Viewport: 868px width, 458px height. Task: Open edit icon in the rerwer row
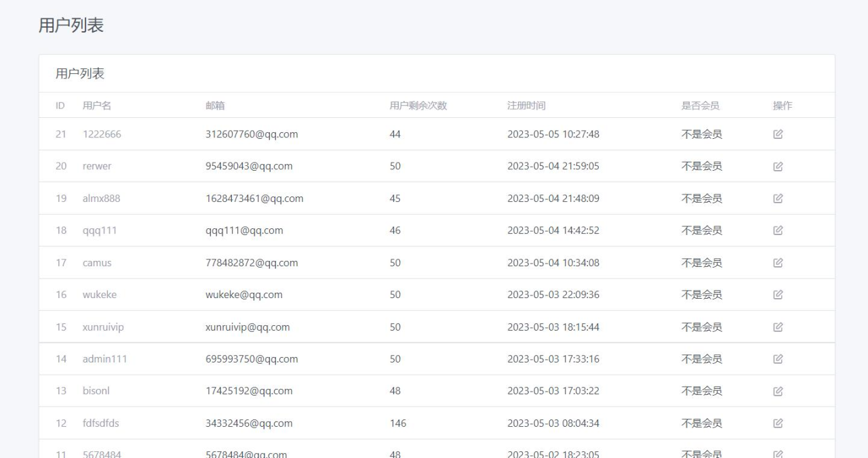[x=778, y=166]
